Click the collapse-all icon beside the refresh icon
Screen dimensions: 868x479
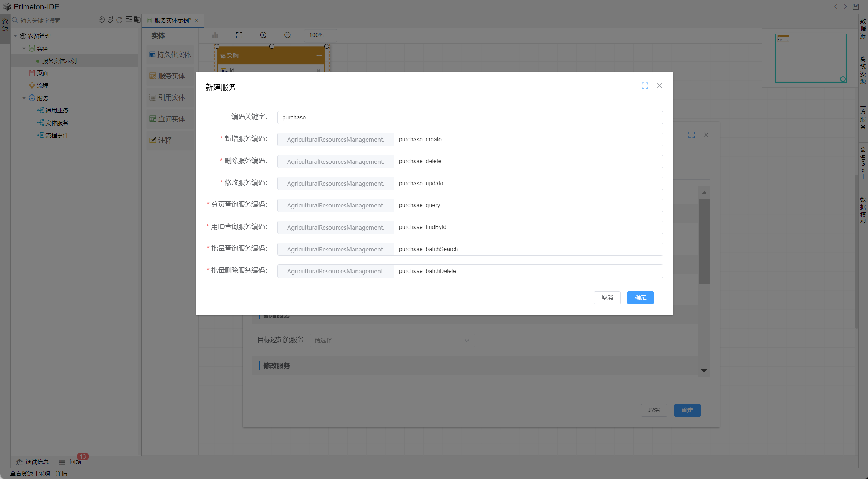click(x=128, y=20)
